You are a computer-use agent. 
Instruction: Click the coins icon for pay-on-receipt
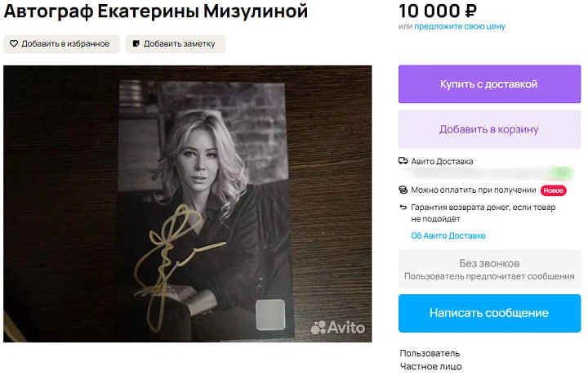[403, 190]
